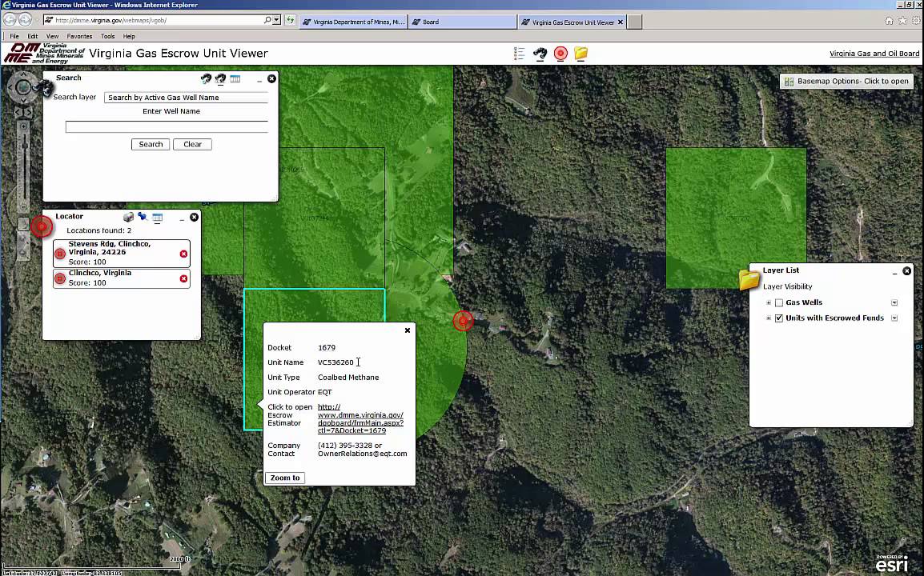Open the Search layer combo box
Screen dimensions: 924x576
[x=187, y=98]
